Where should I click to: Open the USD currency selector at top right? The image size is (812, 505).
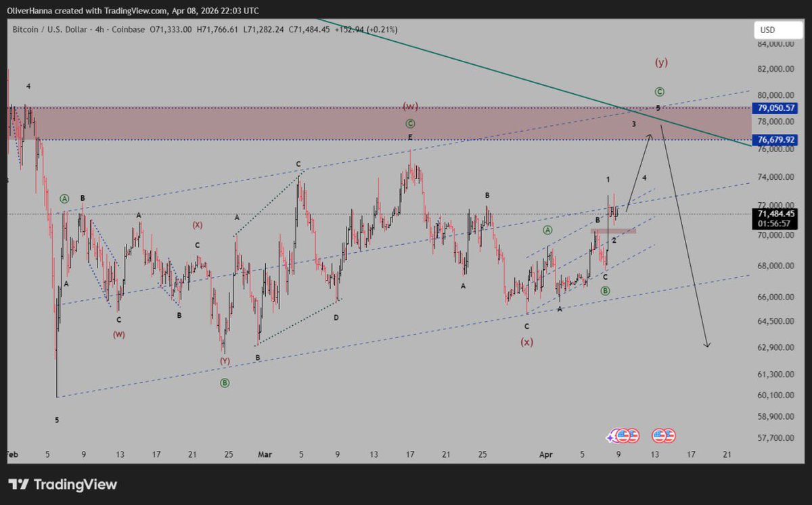click(777, 29)
